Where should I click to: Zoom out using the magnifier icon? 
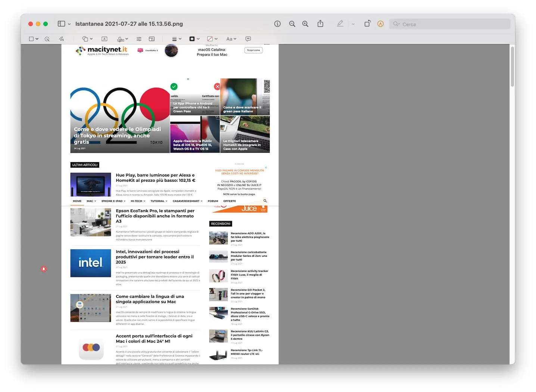292,24
